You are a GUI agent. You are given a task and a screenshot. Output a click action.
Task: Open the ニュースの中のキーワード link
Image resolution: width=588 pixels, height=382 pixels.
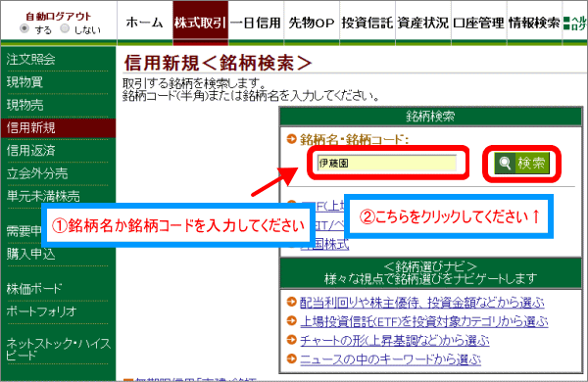pyautogui.click(x=390, y=359)
